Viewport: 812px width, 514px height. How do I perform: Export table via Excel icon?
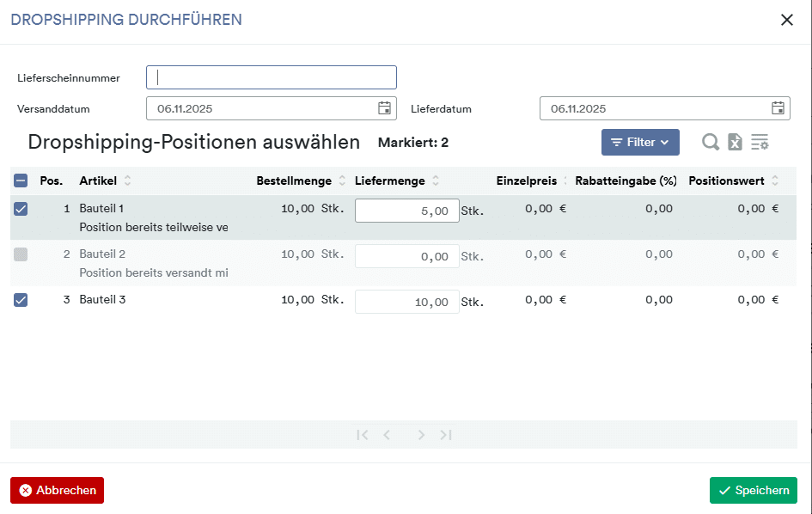pyautogui.click(x=735, y=143)
